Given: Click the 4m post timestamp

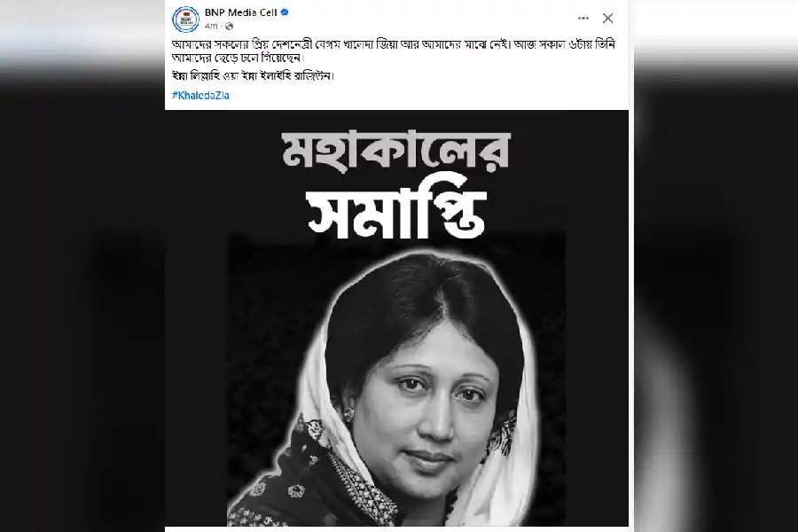Looking at the screenshot, I should (x=211, y=26).
